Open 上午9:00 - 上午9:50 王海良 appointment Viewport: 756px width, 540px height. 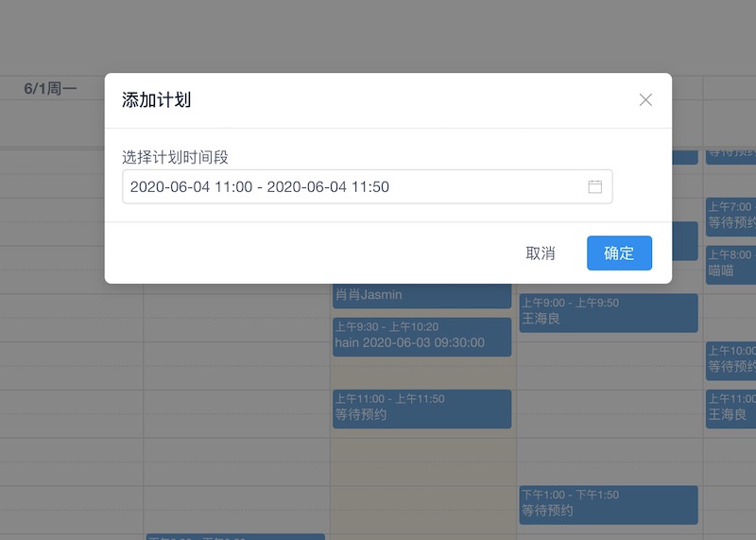tap(608, 312)
